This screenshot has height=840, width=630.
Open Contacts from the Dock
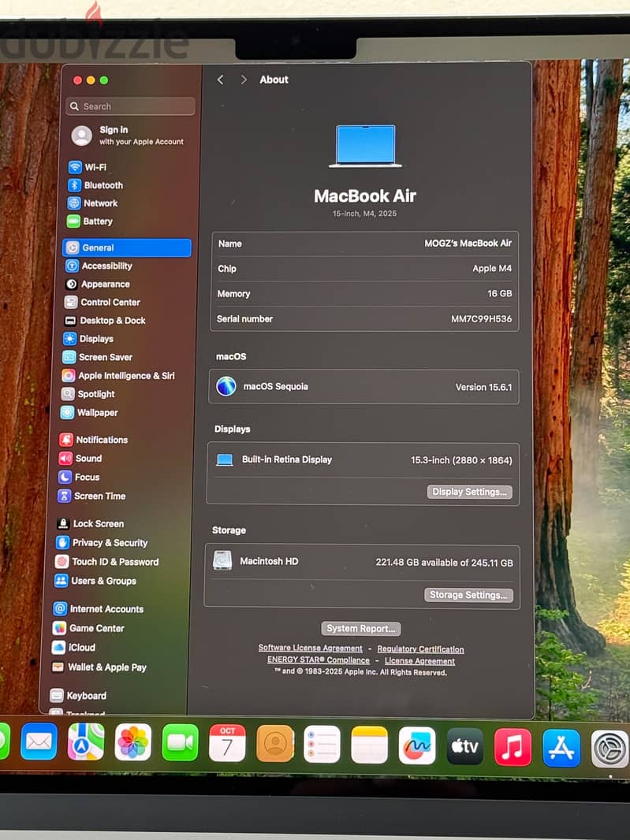pos(275,744)
